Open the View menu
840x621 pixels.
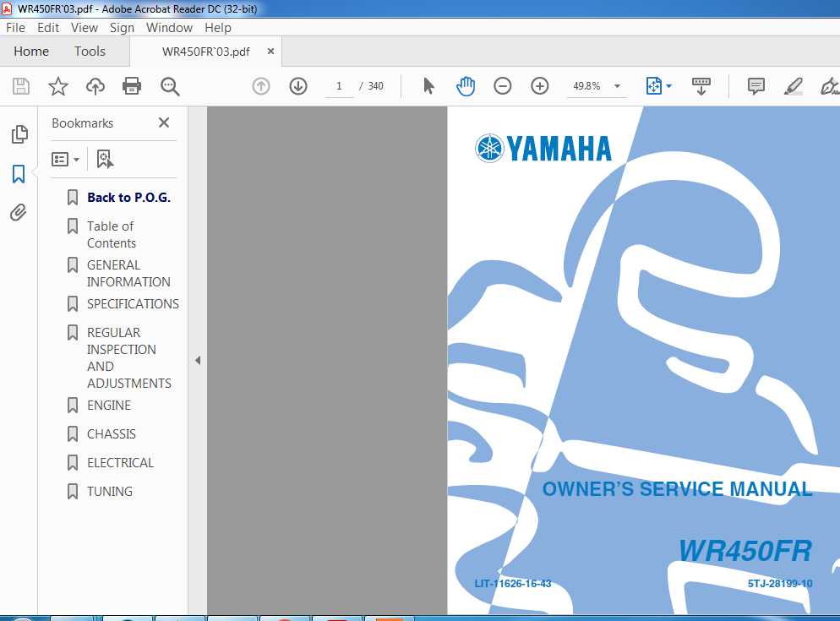click(x=85, y=28)
